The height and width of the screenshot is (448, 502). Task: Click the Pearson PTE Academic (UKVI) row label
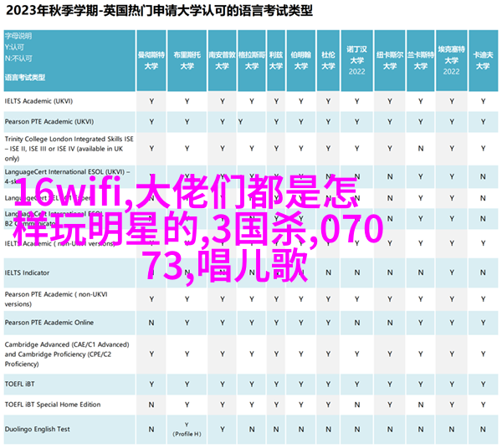(49, 121)
